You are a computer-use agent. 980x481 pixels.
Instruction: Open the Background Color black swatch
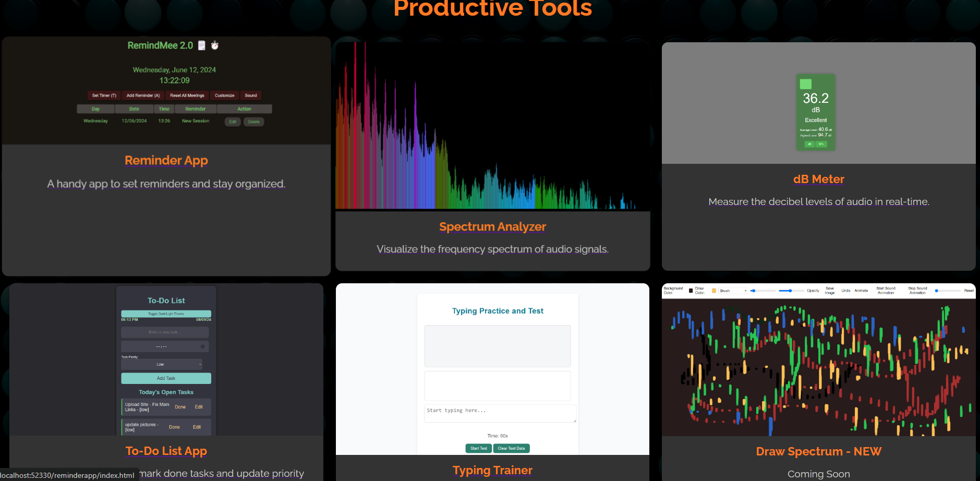691,291
